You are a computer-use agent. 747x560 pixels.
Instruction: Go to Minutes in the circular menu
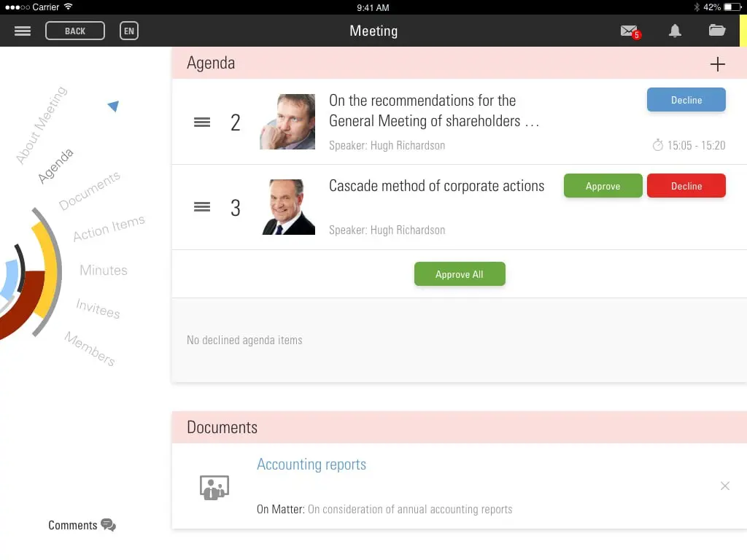point(104,270)
